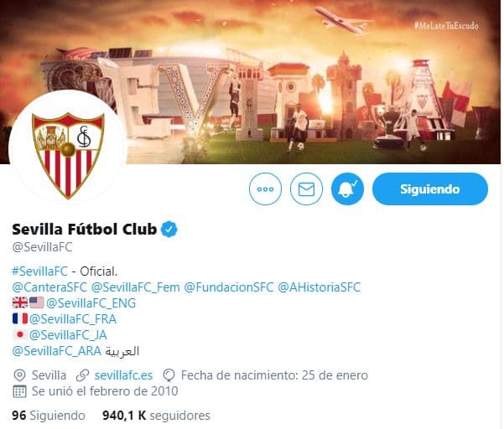Screen dimensions: 504x429
Task: Toggle the Siguiendo follow button
Action: [x=430, y=189]
